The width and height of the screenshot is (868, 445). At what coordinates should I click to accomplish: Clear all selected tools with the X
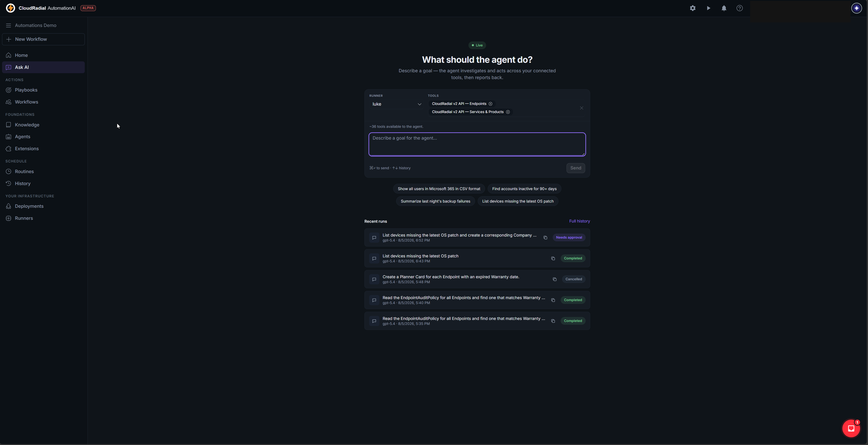(581, 108)
